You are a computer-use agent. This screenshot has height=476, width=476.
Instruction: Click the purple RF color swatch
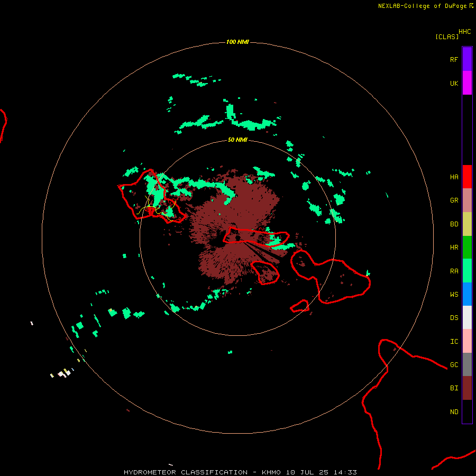click(x=467, y=59)
